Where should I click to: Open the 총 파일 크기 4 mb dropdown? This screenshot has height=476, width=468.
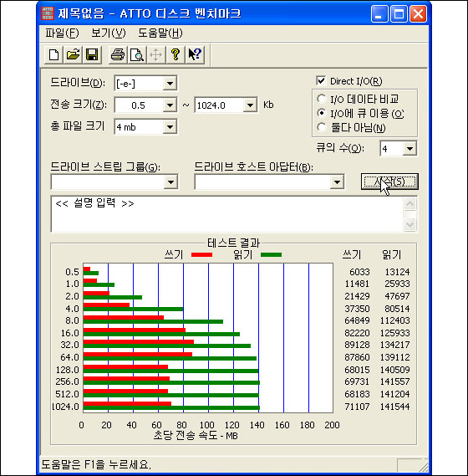click(x=170, y=127)
